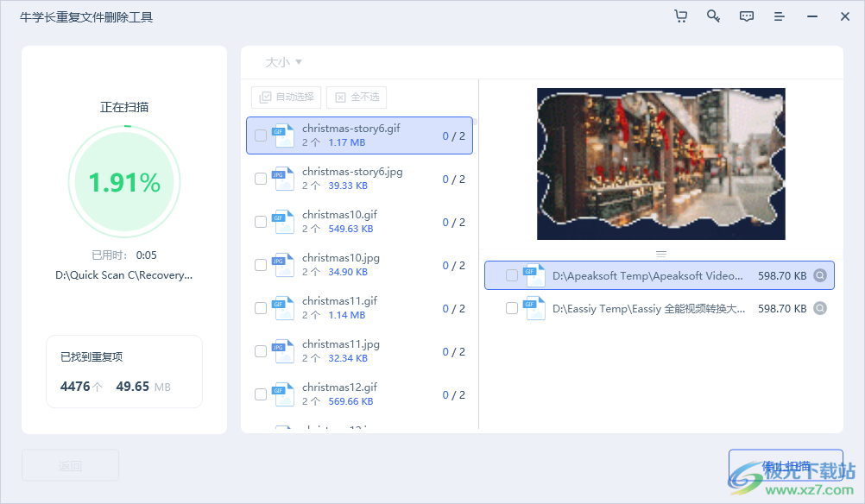Image resolution: width=865 pixels, height=504 pixels.
Task: Click JPG file icon of christmas-story6.jpg
Action: 284,179
